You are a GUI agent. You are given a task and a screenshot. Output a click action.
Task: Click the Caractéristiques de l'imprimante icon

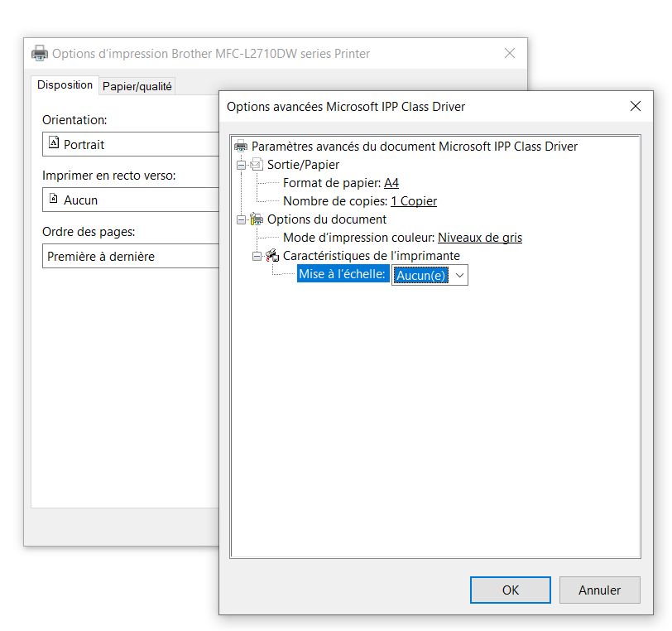pyautogui.click(x=272, y=256)
